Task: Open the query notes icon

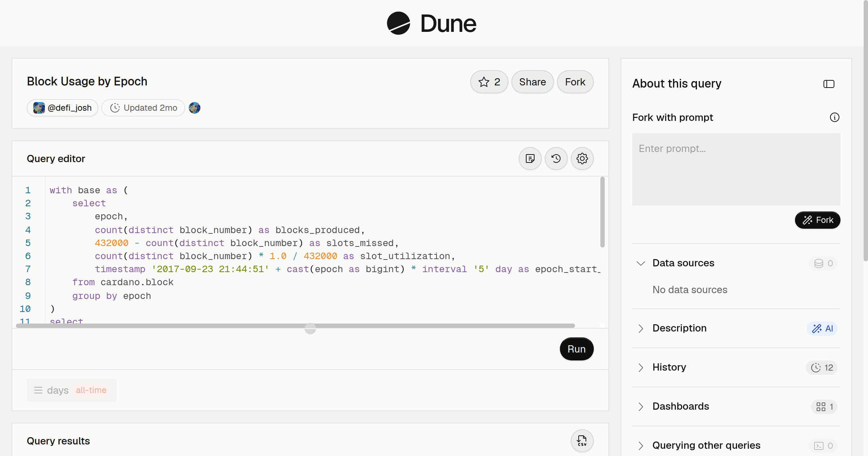Action: pyautogui.click(x=530, y=159)
